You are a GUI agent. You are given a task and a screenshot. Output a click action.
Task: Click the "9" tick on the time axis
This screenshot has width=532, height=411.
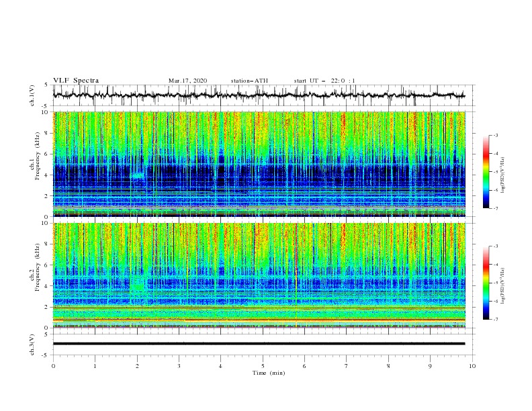[x=431, y=366]
